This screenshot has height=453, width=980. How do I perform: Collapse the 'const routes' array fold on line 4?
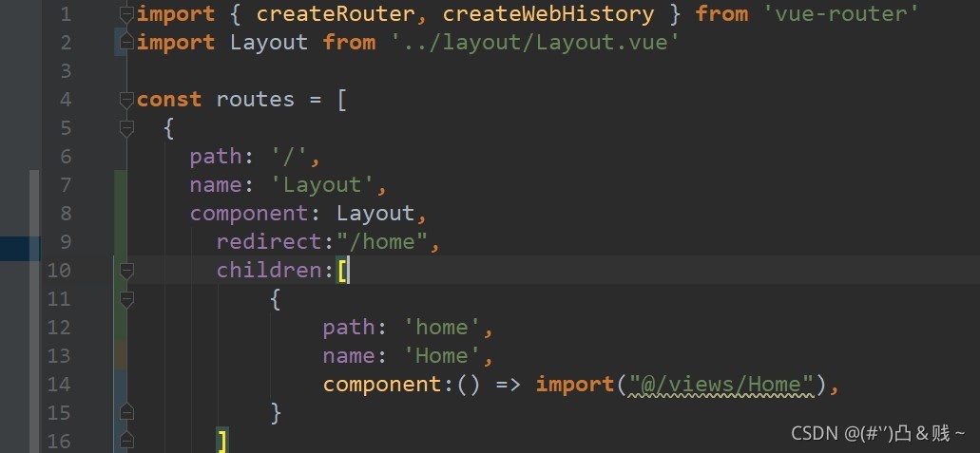[x=126, y=100]
